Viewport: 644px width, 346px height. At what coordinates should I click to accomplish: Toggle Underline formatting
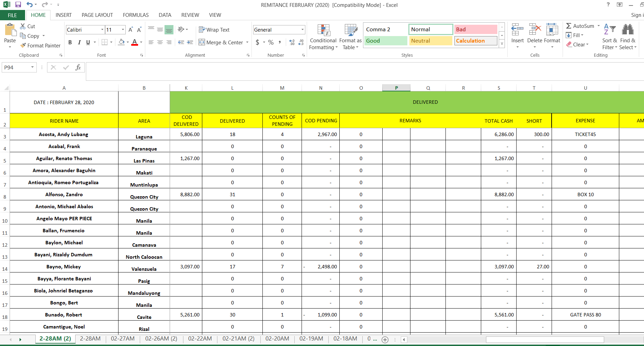point(88,42)
